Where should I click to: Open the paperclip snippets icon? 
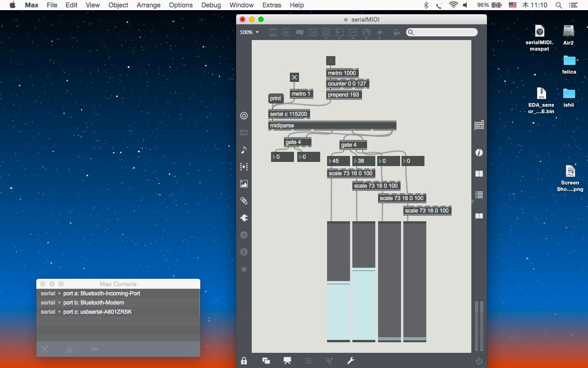[244, 201]
